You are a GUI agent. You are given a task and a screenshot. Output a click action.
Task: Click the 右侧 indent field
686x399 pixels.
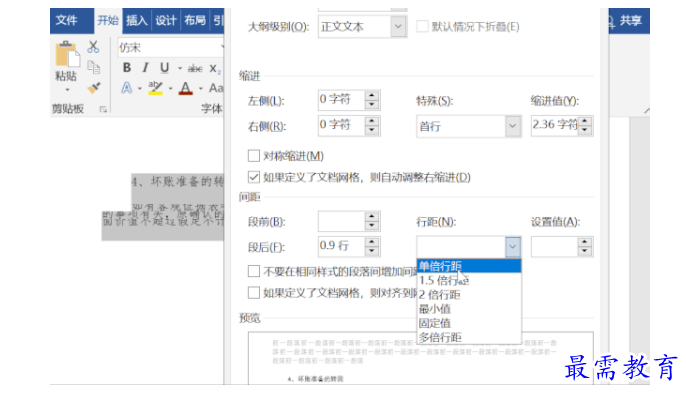[x=341, y=126]
